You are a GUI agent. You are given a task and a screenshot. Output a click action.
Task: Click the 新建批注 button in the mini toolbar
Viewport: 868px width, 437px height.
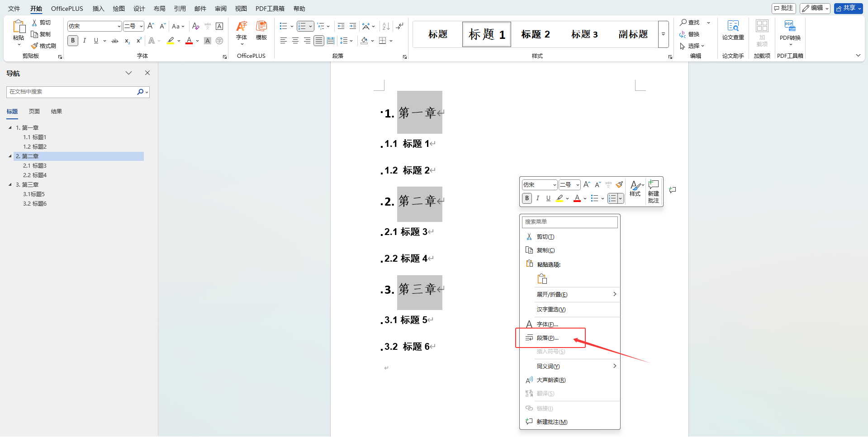point(654,191)
